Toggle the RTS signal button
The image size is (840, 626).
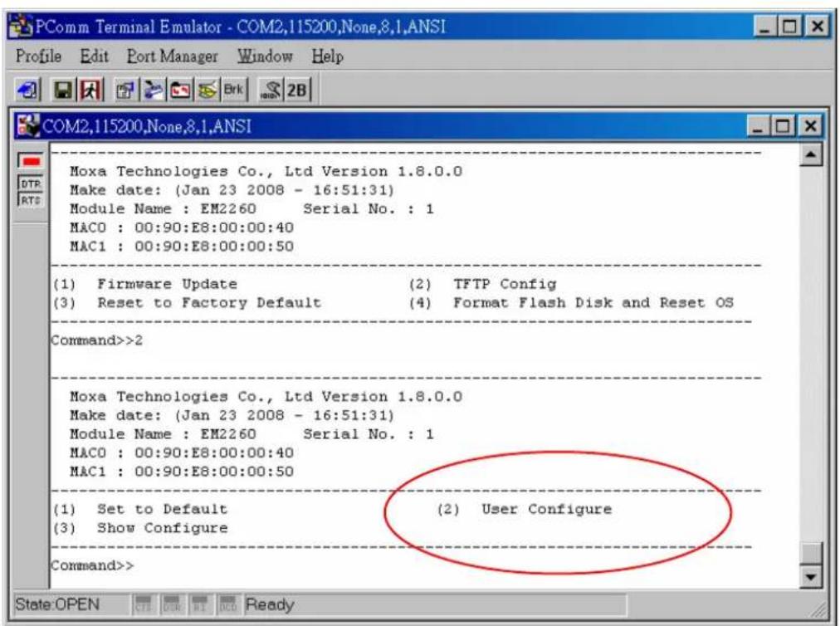pos(31,200)
